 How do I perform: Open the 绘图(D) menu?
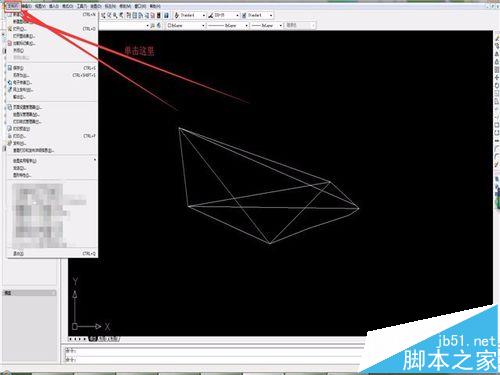(96, 6)
